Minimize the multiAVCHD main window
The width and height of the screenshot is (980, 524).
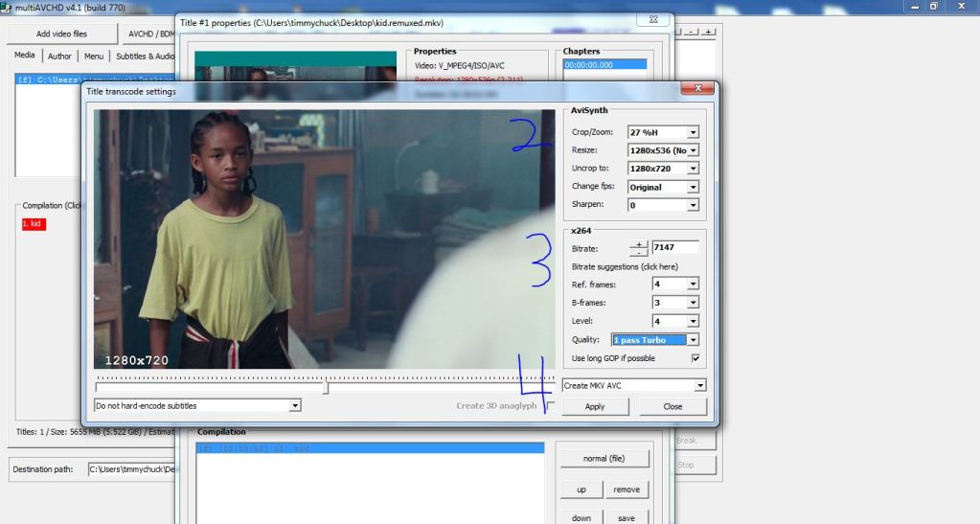915,7
